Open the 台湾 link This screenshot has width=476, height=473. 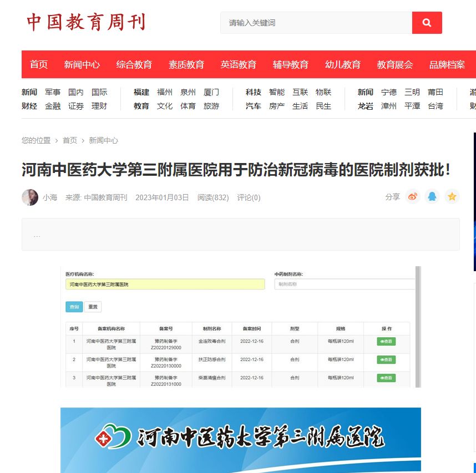[436, 106]
